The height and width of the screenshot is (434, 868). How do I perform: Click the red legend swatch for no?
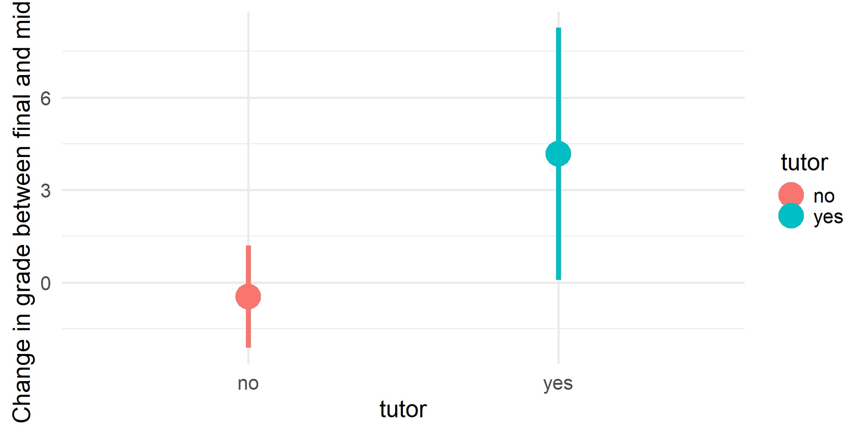pyautogui.click(x=791, y=195)
